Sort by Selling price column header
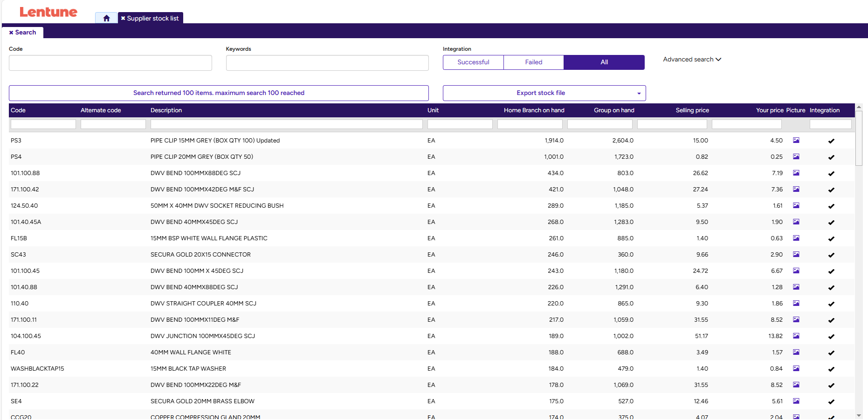 tap(692, 110)
